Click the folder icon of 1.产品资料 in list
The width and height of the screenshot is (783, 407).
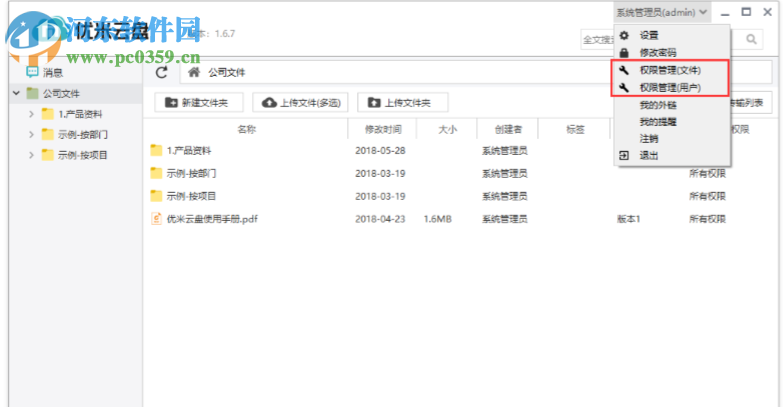(156, 150)
